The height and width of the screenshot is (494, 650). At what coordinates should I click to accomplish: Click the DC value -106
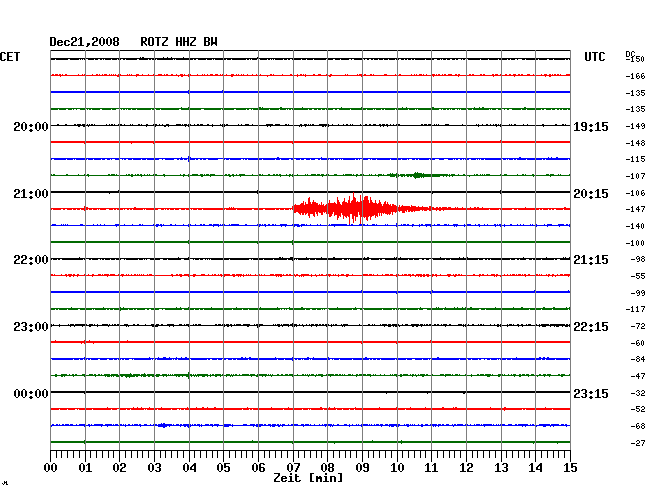(x=635, y=193)
